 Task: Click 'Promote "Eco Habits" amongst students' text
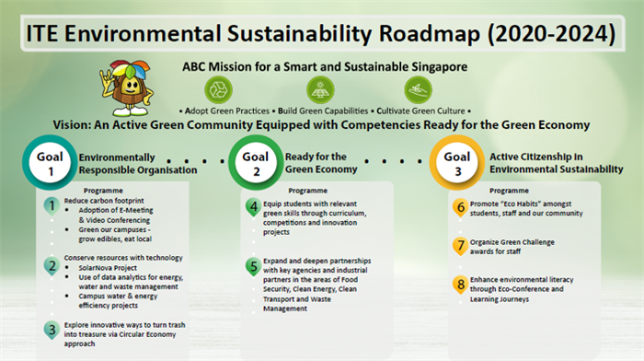(526, 208)
